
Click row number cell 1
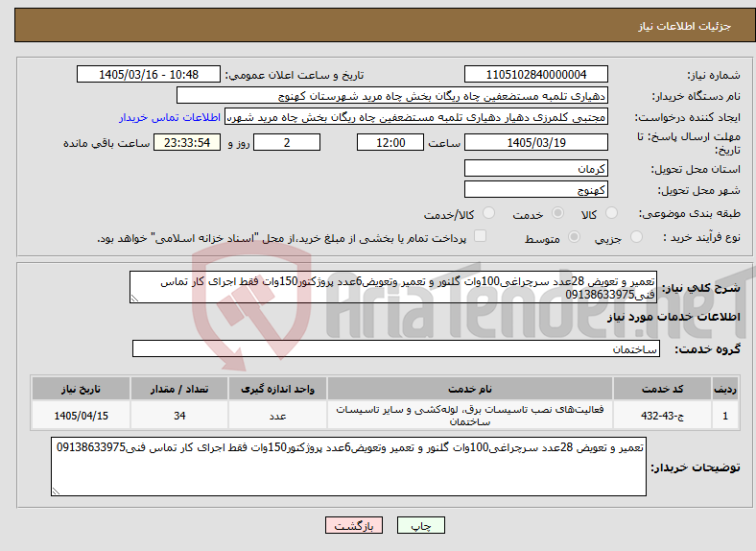(x=725, y=416)
